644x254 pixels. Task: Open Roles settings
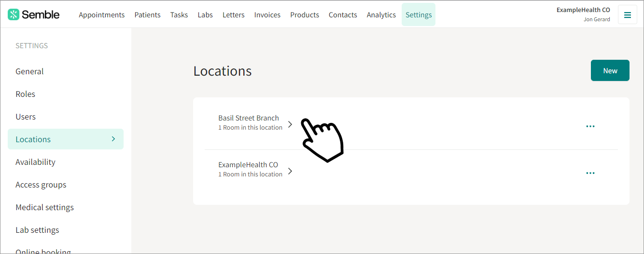tap(26, 94)
